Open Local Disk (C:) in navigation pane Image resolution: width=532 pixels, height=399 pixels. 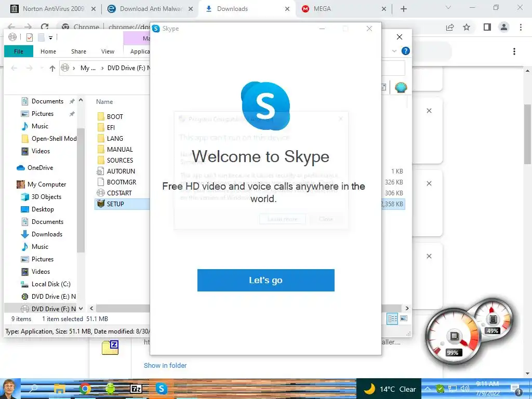(51, 284)
